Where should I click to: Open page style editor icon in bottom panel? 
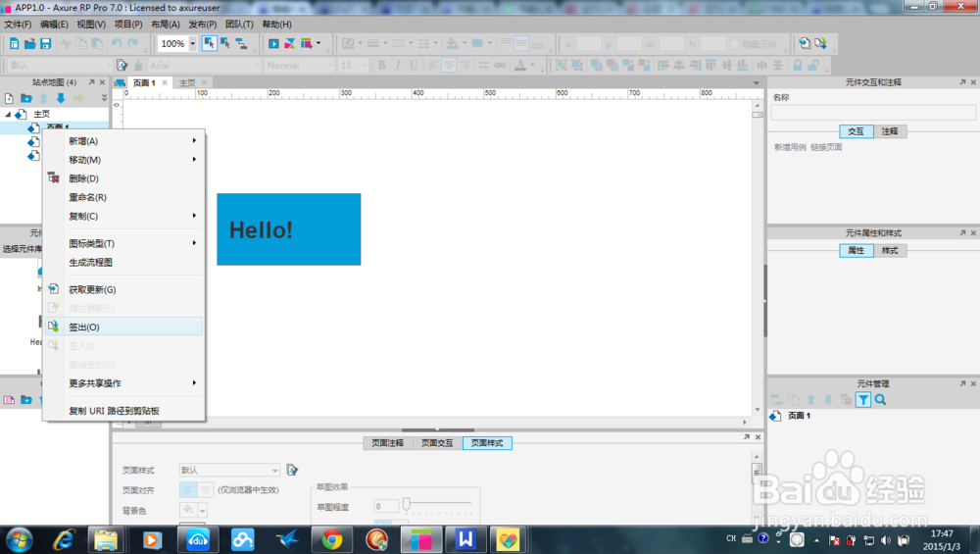(x=292, y=470)
